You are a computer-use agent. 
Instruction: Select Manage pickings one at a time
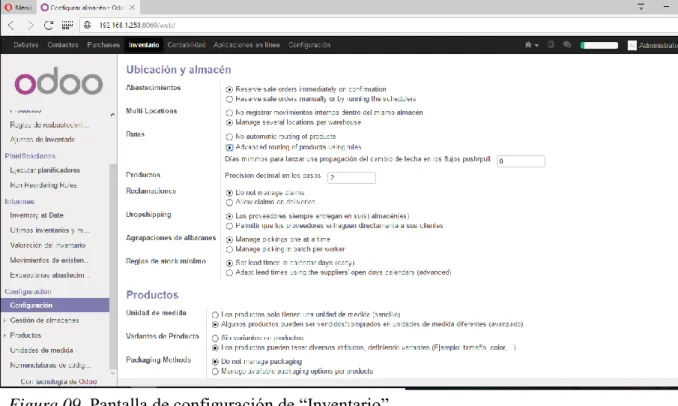tap(229, 240)
